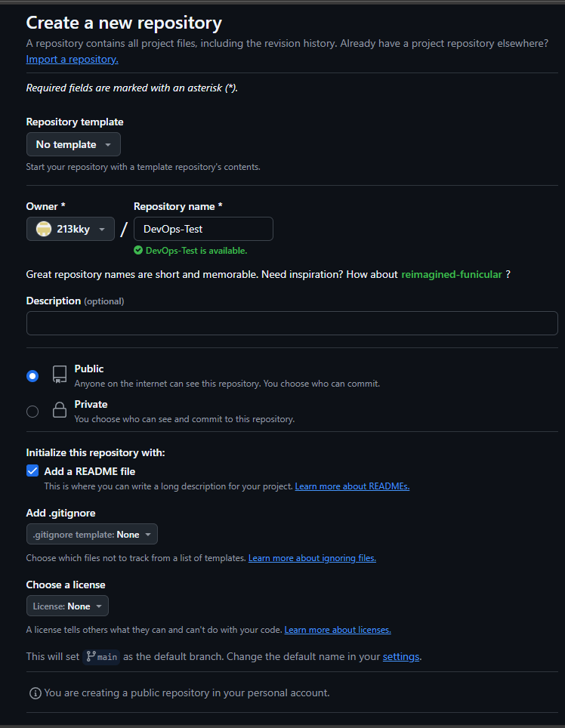The height and width of the screenshot is (728, 565).
Task: Click the Private lock icon
Action: (x=59, y=410)
